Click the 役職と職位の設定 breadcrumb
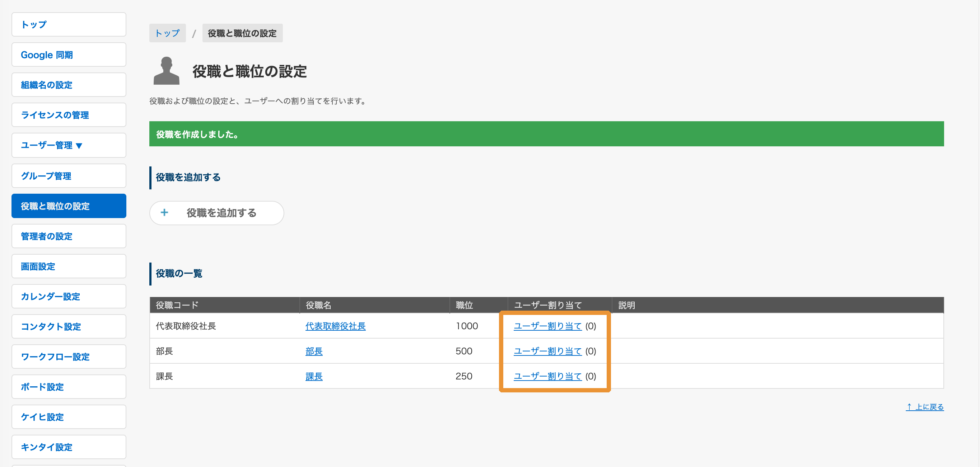Image resolution: width=980 pixels, height=467 pixels. click(x=242, y=33)
